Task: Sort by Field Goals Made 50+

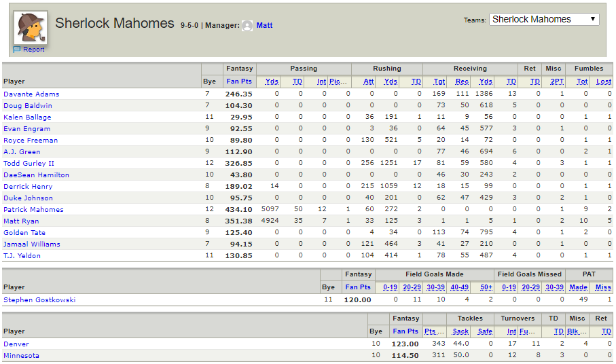Action: point(486,287)
